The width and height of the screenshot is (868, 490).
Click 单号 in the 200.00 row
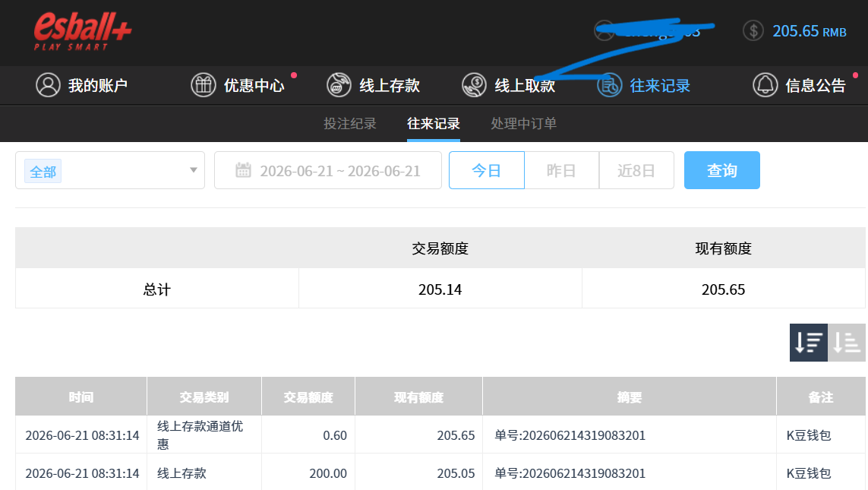[570, 473]
